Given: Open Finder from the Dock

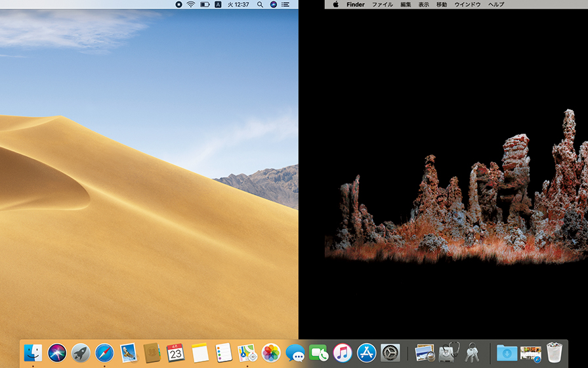Looking at the screenshot, I should coord(33,353).
